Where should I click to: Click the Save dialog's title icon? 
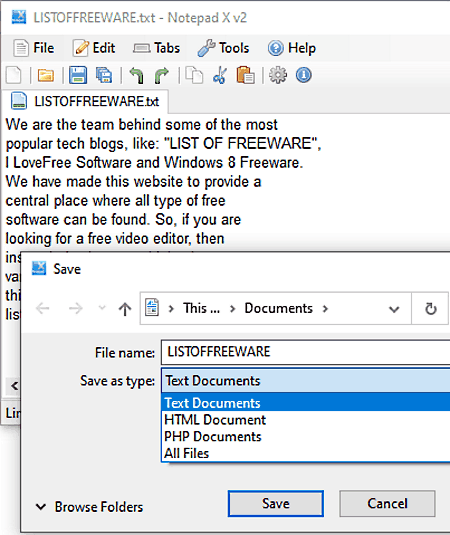pyautogui.click(x=39, y=268)
